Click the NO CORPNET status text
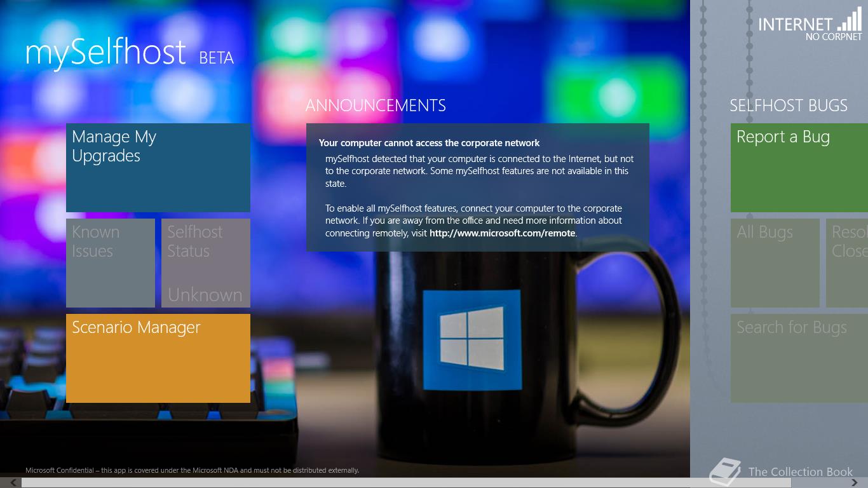The width and height of the screenshot is (868, 488). pos(834,37)
